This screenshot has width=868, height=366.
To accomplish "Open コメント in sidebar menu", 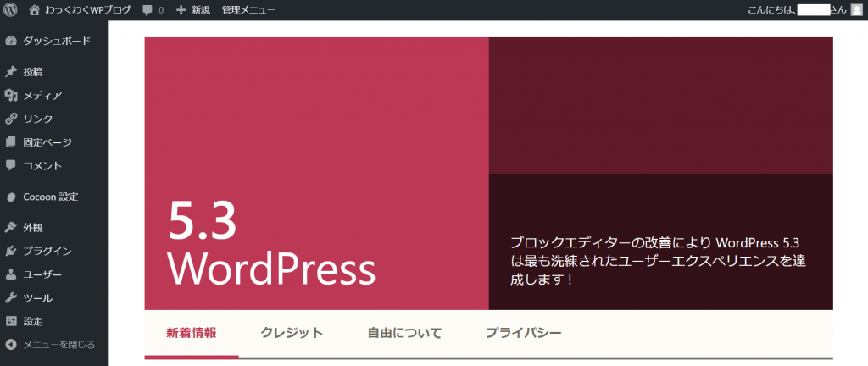I will [x=42, y=166].
